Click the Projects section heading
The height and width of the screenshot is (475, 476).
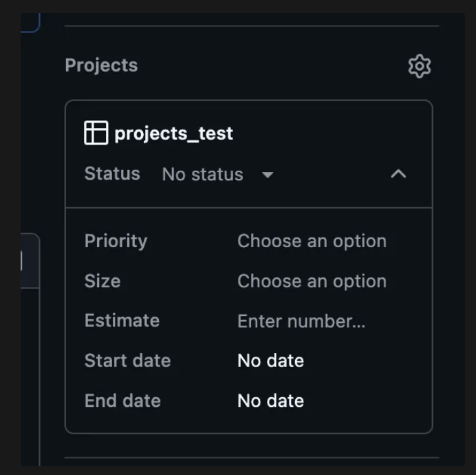[x=101, y=65]
